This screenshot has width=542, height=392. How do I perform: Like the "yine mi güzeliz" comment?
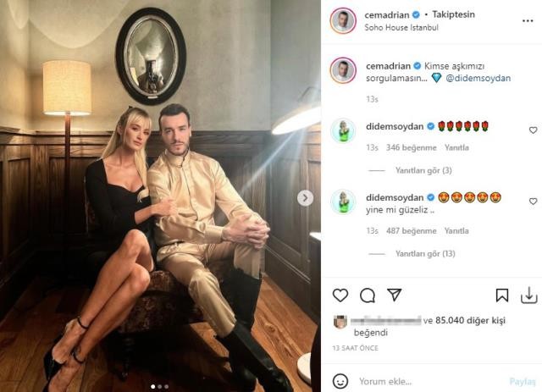(533, 202)
